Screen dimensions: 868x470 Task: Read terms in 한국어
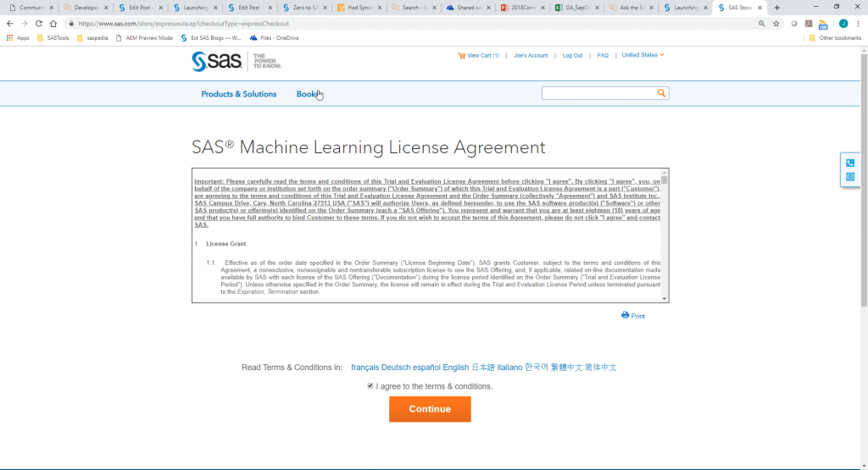(537, 368)
